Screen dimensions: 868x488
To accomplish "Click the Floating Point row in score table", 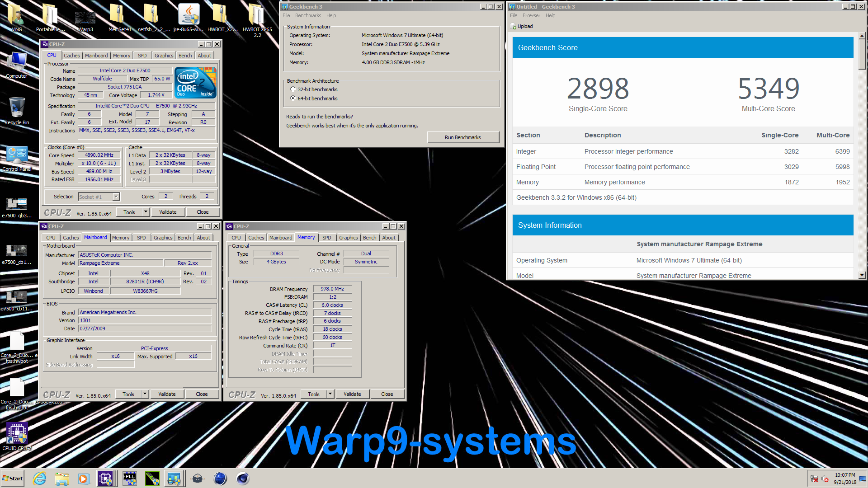I will click(683, 167).
